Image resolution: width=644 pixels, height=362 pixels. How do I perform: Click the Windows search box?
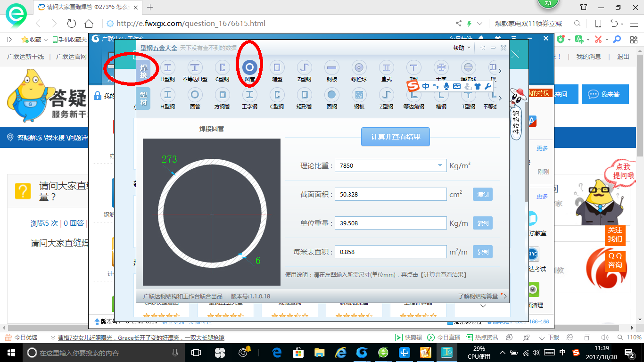coord(104,353)
